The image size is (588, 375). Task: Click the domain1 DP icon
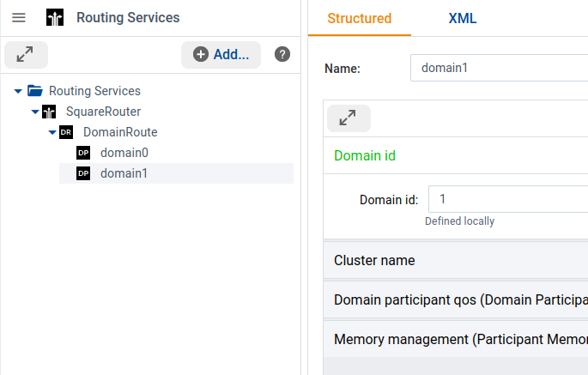click(x=83, y=173)
